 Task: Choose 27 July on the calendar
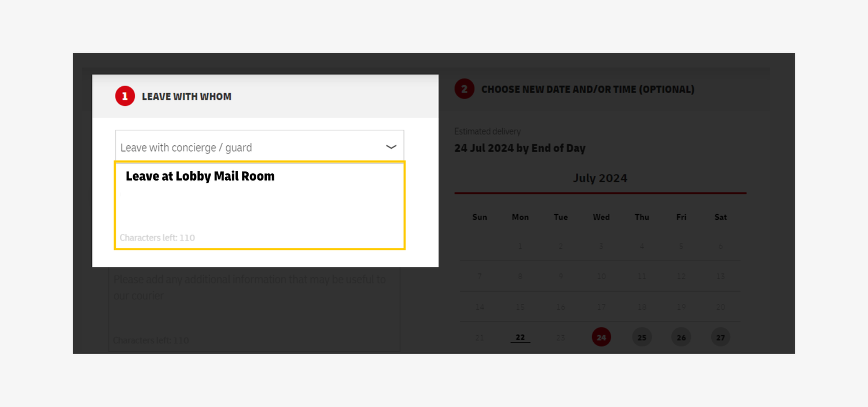point(720,336)
